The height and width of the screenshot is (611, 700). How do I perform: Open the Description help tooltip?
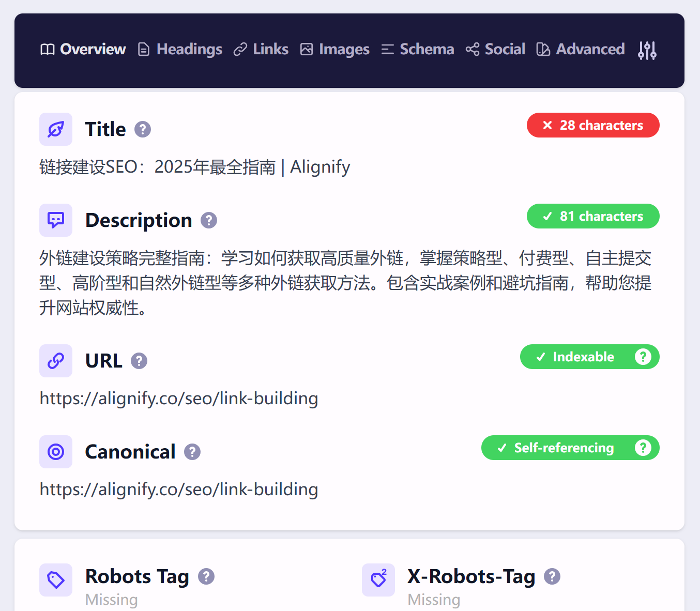pyautogui.click(x=209, y=220)
